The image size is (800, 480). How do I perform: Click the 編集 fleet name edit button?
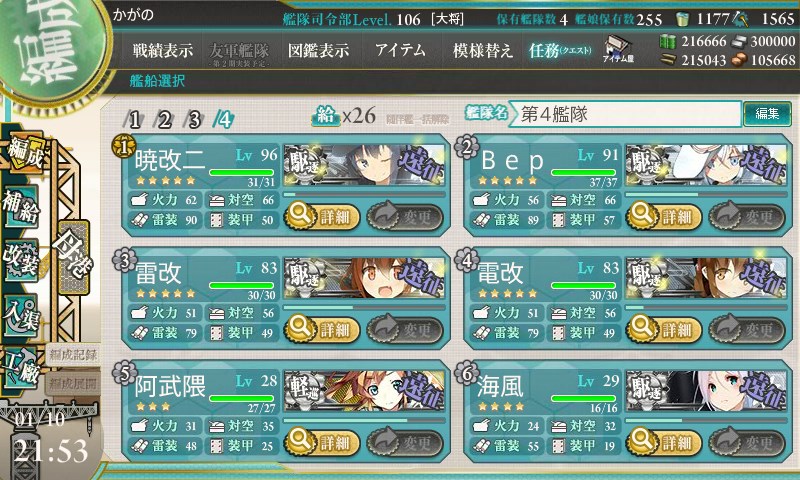767,114
